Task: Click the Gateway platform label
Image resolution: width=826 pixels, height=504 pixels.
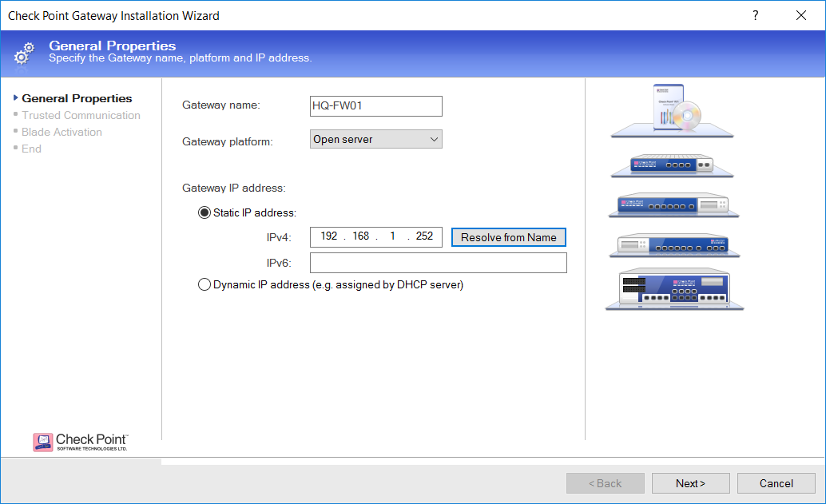Action: [x=228, y=141]
